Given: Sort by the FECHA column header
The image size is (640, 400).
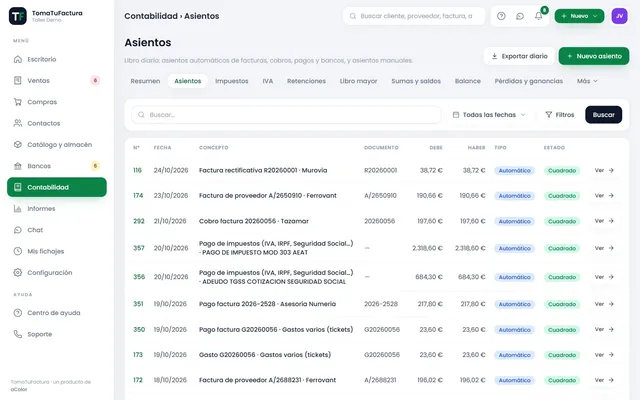Looking at the screenshot, I should click(x=162, y=147).
